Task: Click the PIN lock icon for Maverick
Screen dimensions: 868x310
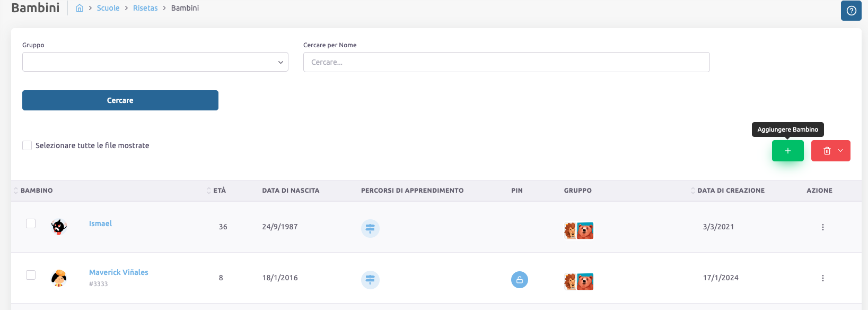Action: point(519,280)
